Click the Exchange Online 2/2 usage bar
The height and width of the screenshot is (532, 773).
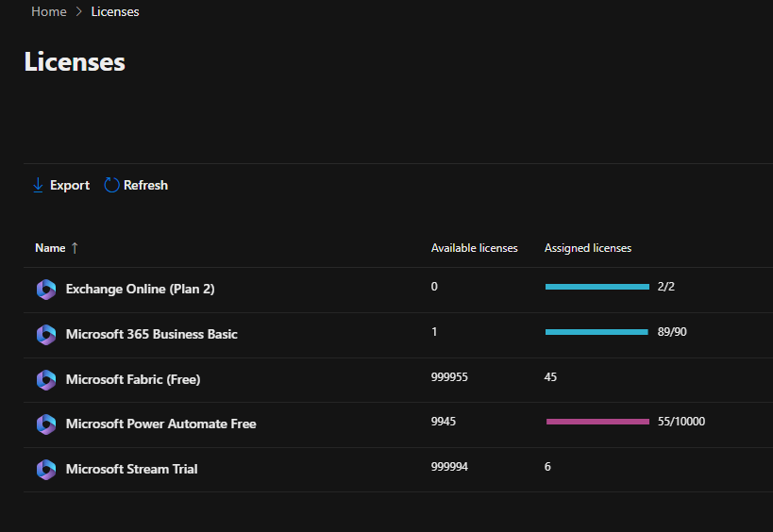[597, 287]
